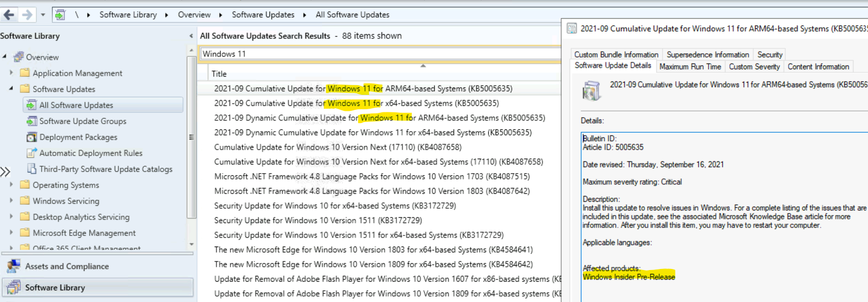868x302 pixels.
Task: Click the Windows Servicing folder icon
Action: (25, 201)
